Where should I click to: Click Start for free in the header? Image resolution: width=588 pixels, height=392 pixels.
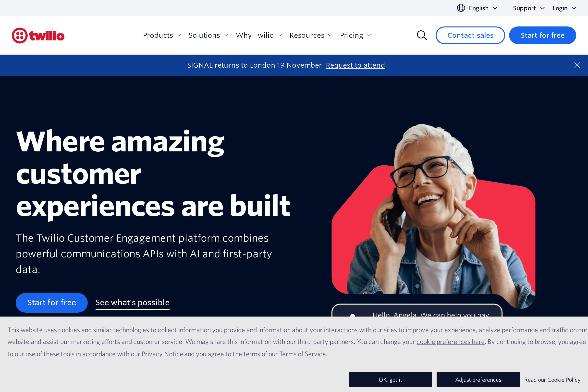(x=542, y=35)
